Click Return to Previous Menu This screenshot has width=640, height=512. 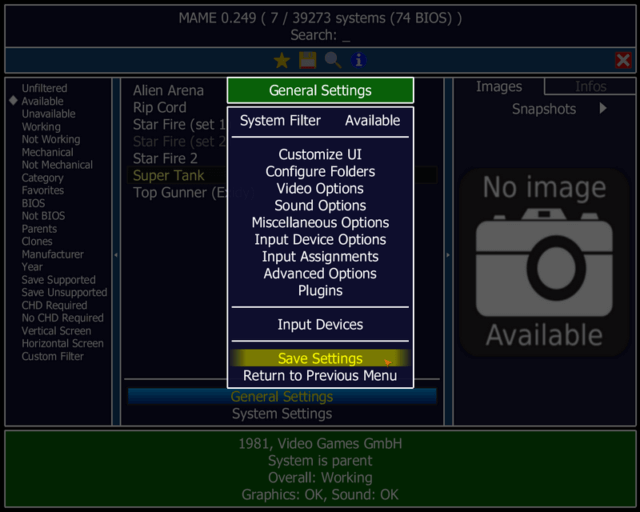320,376
